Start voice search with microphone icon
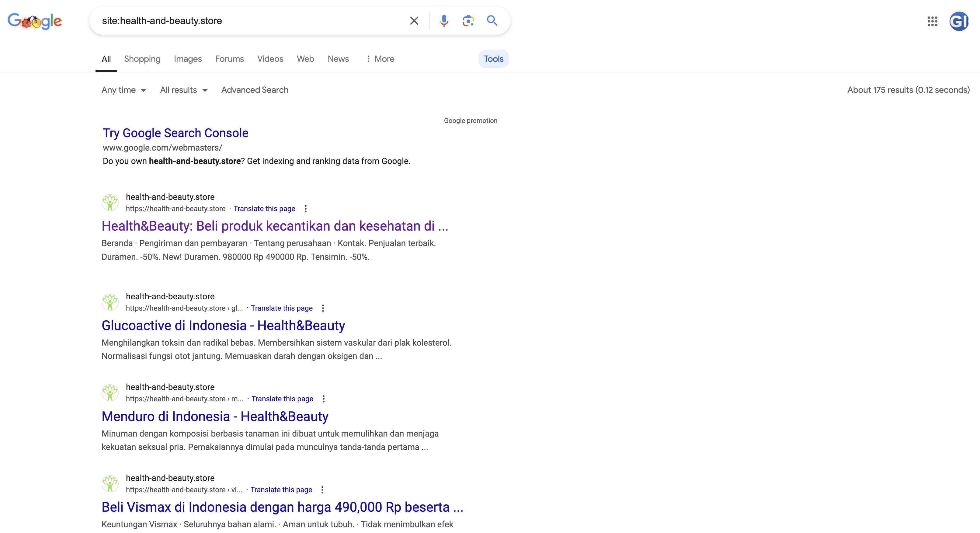Screen dimensions: 980x533 pos(443,21)
